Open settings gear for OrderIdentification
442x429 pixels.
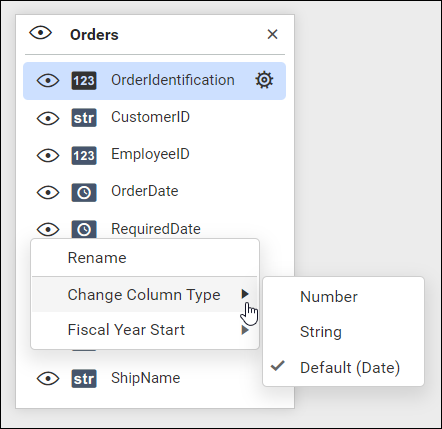tap(264, 80)
